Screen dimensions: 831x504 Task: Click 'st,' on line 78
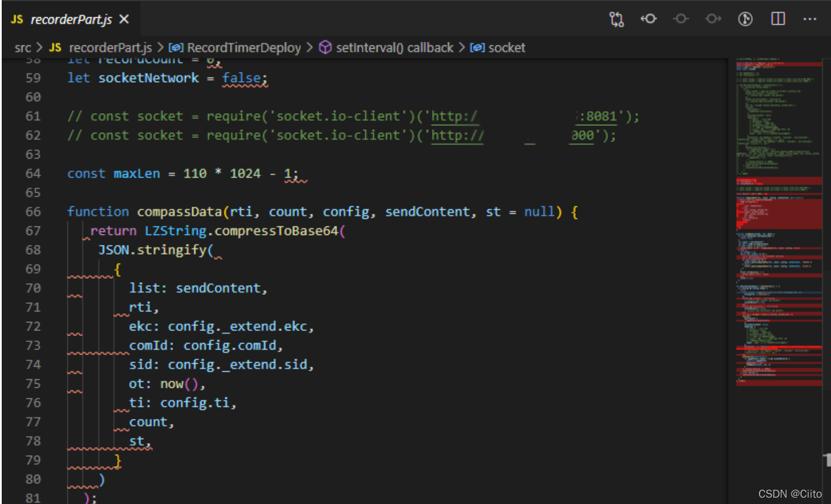click(140, 441)
